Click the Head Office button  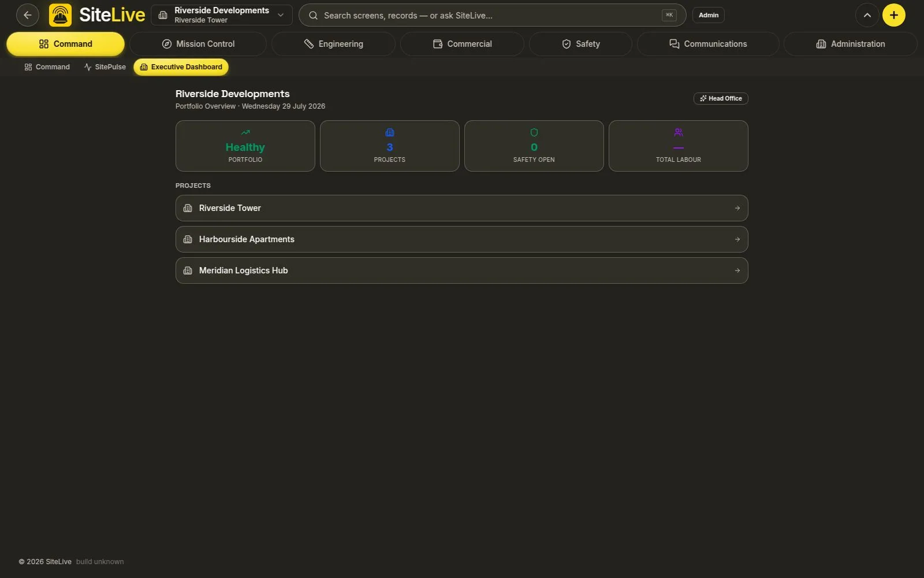(x=721, y=98)
